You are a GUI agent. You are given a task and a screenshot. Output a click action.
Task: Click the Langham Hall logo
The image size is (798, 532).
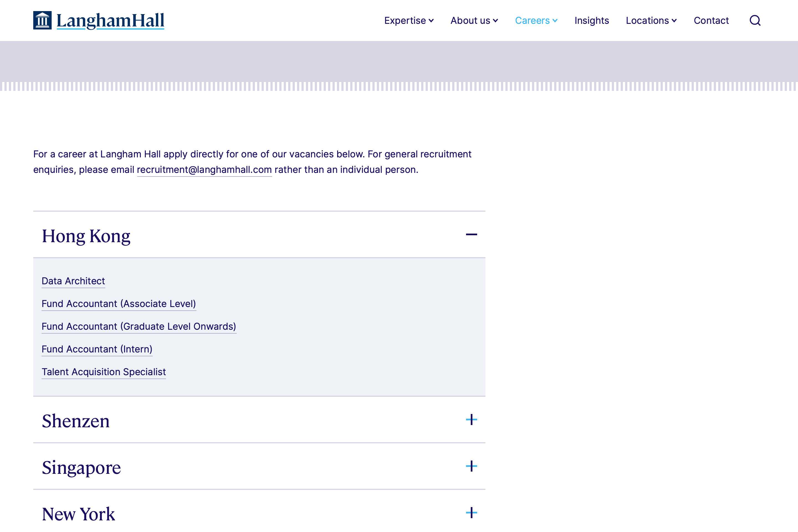coord(99,20)
